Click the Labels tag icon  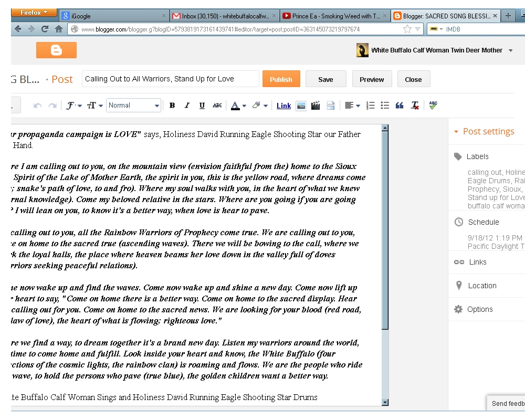pyautogui.click(x=458, y=156)
